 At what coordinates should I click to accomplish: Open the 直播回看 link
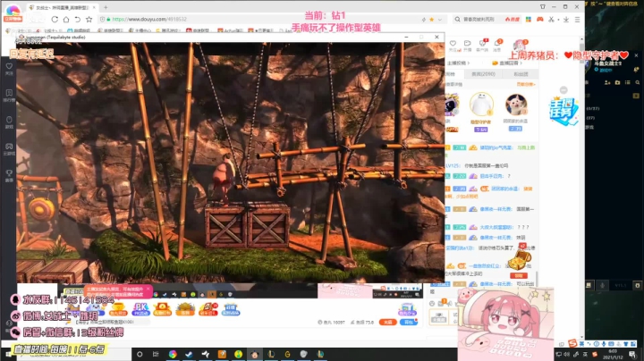coord(509,63)
